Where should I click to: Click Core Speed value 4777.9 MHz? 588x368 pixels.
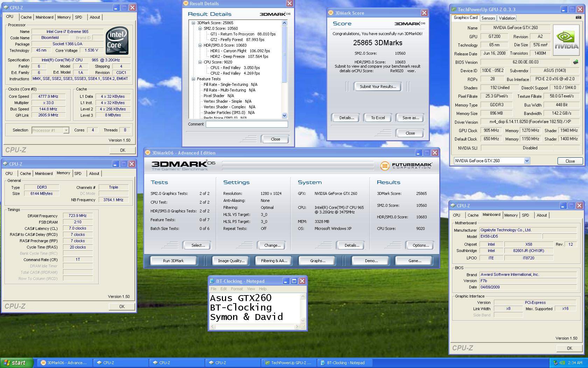(x=48, y=96)
